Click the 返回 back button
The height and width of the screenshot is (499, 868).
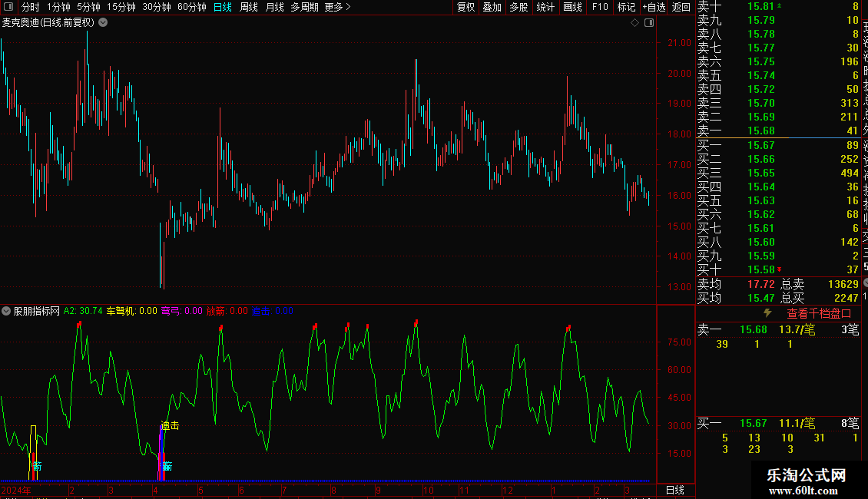coord(681,7)
